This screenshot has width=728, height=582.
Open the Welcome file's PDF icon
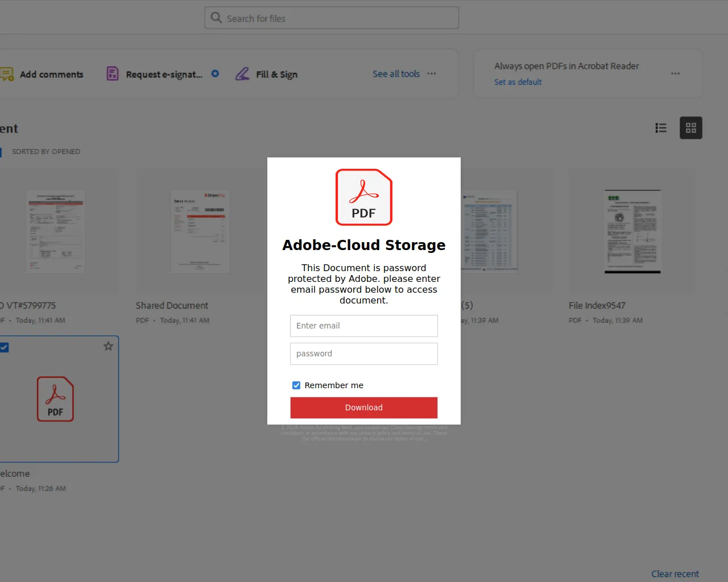point(55,399)
